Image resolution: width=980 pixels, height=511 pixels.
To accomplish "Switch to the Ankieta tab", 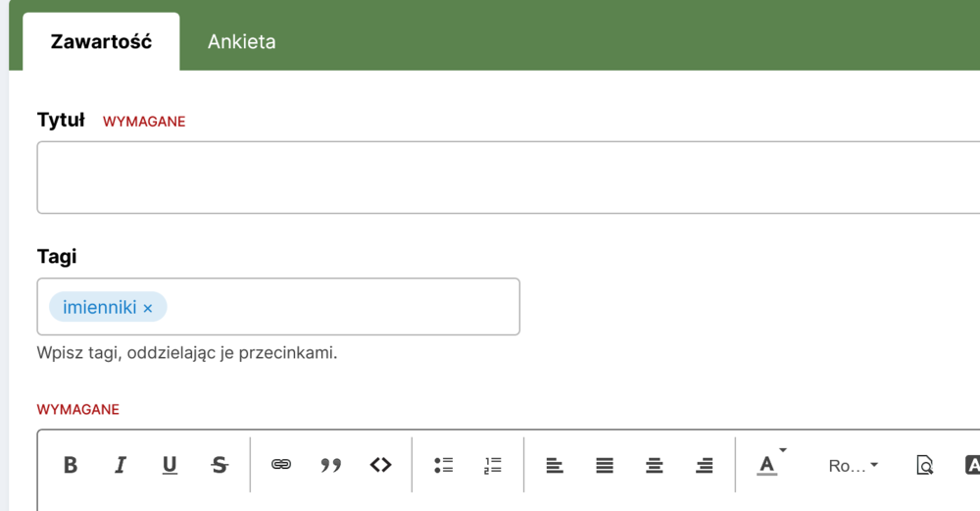I will [241, 42].
